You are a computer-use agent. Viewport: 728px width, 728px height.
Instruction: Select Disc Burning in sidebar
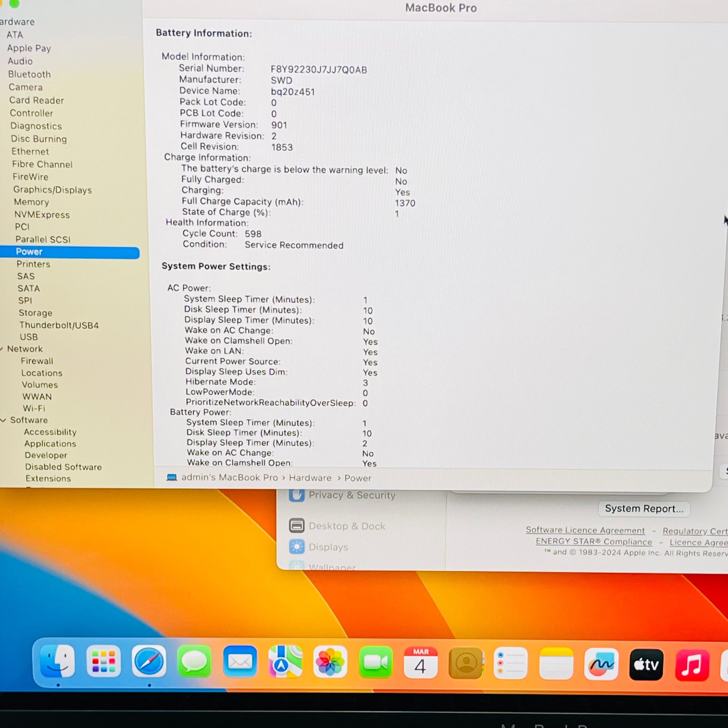pos(39,139)
